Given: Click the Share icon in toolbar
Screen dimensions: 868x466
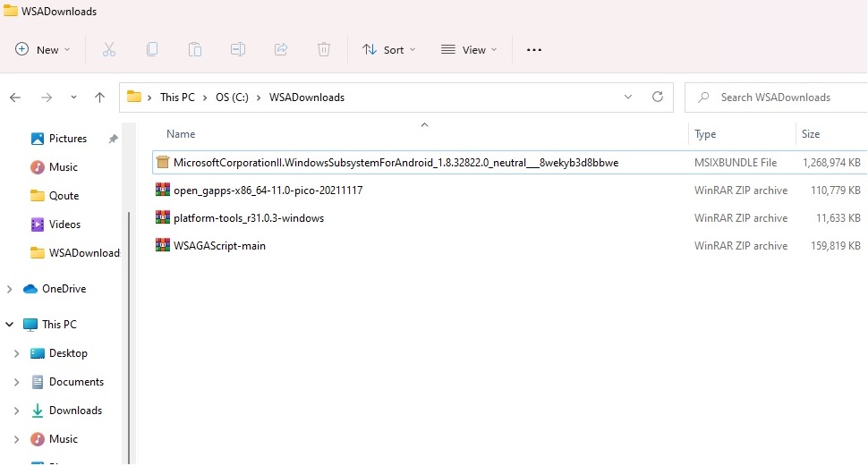Looking at the screenshot, I should tap(281, 50).
